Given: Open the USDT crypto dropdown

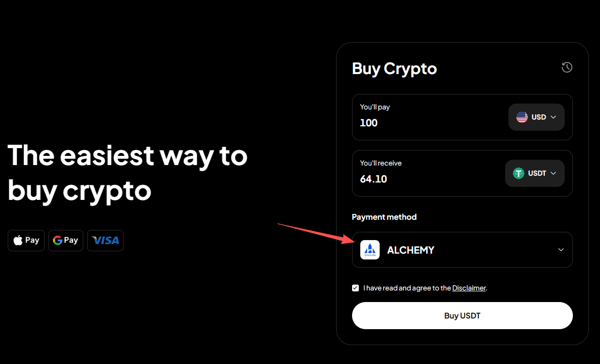Looking at the screenshot, I should point(535,173).
